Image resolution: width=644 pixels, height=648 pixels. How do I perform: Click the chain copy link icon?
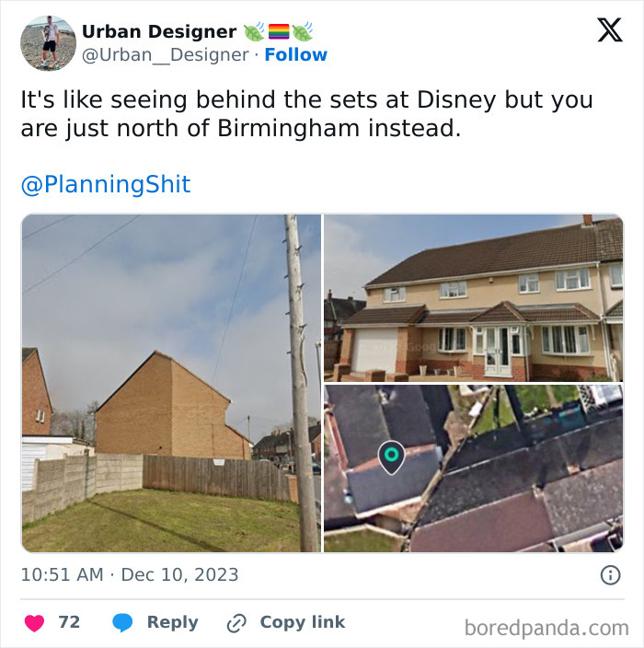pos(236,623)
